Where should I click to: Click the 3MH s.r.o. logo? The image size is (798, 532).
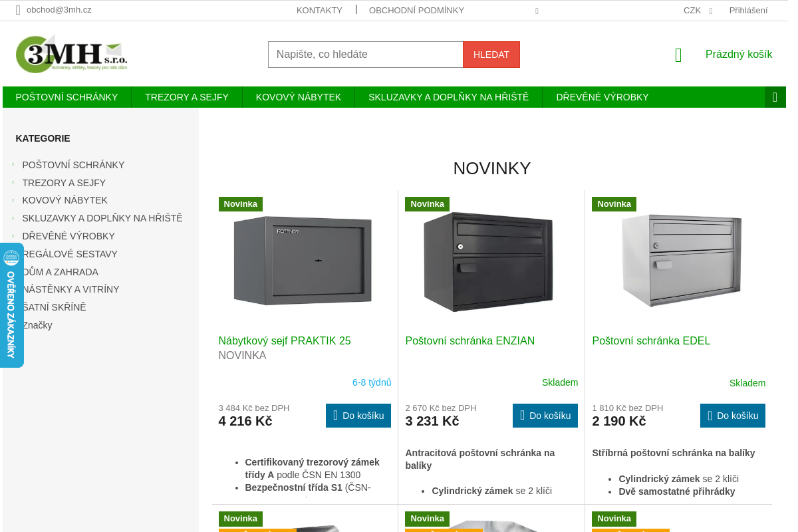(71, 54)
